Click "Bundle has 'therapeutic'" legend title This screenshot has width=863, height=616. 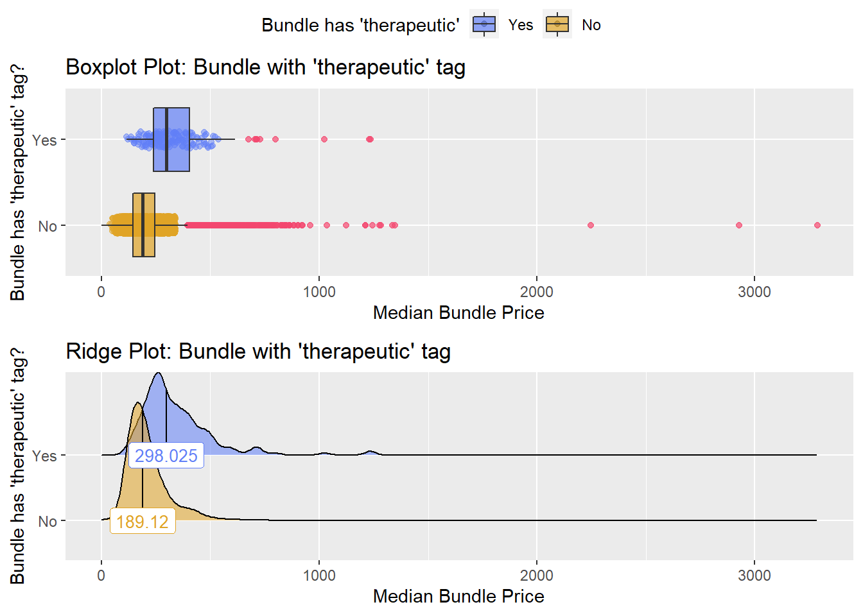360,25
